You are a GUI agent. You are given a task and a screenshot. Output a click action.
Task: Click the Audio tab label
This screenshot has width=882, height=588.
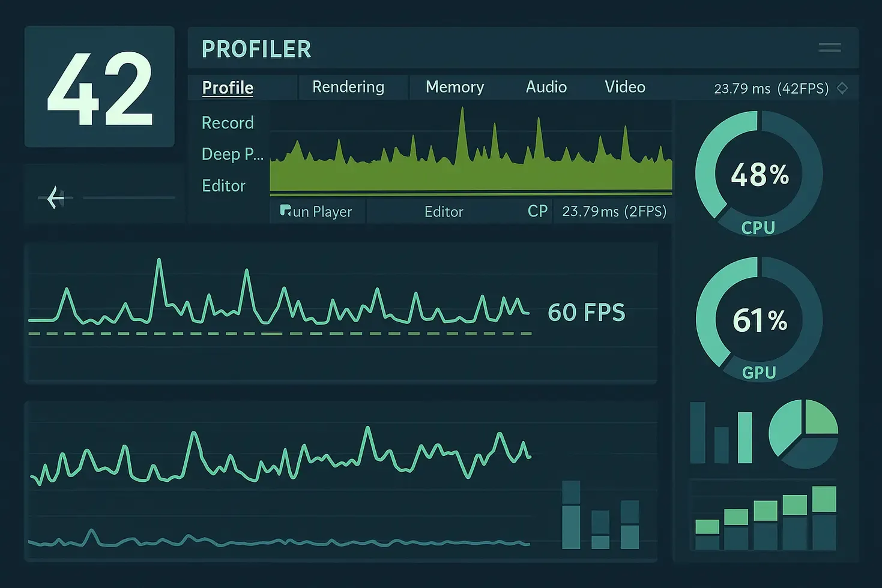(546, 86)
